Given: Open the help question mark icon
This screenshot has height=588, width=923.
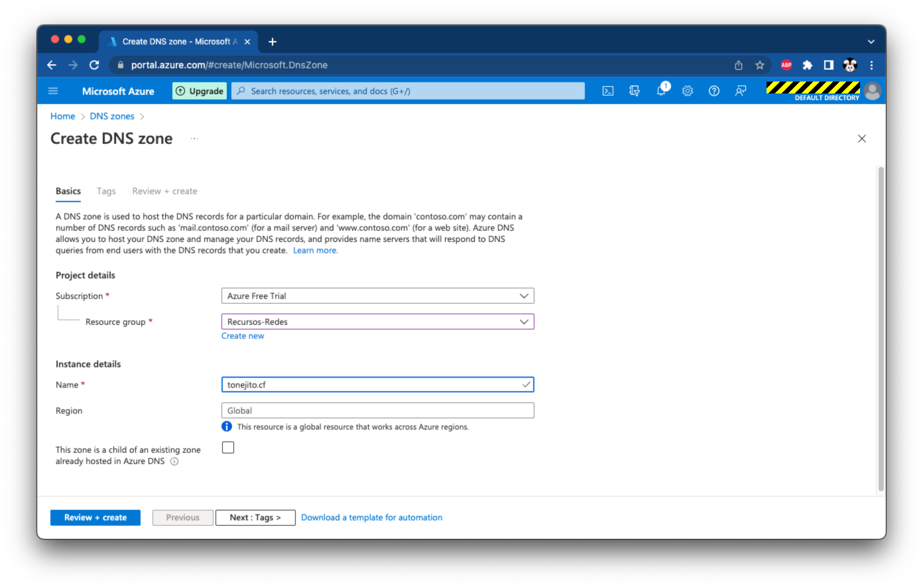Looking at the screenshot, I should [x=714, y=91].
